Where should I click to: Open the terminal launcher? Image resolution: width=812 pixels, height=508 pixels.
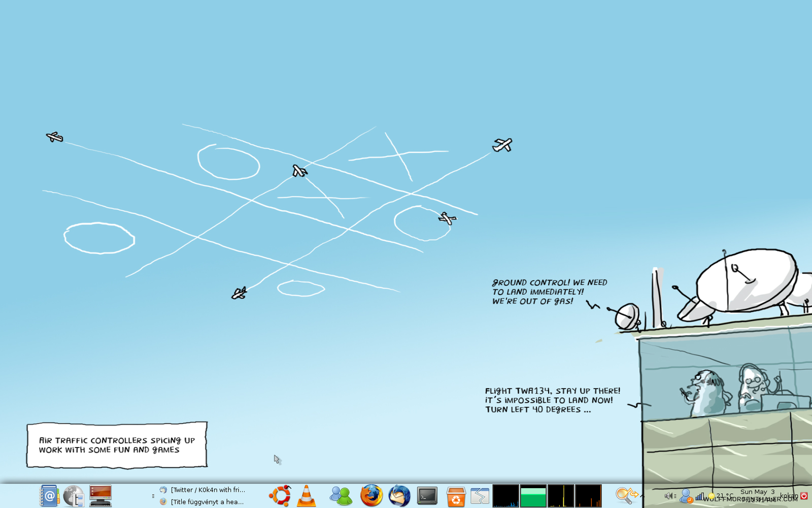point(427,496)
